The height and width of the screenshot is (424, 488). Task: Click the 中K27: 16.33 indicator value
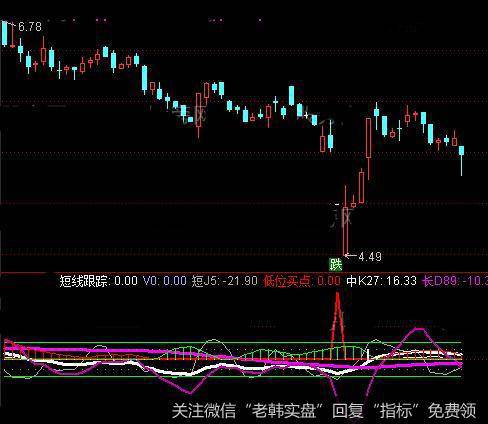(382, 281)
